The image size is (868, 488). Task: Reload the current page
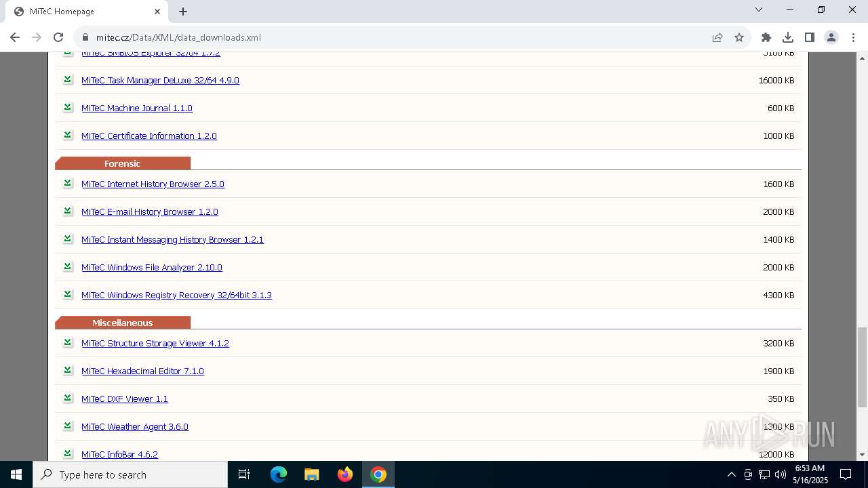coord(58,37)
